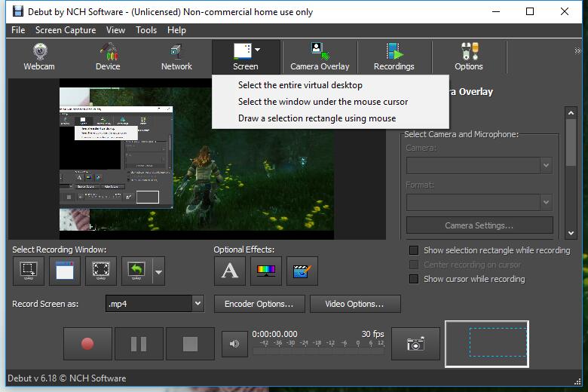Select the Webcam source icon
This screenshot has height=392, width=588.
click(x=39, y=57)
